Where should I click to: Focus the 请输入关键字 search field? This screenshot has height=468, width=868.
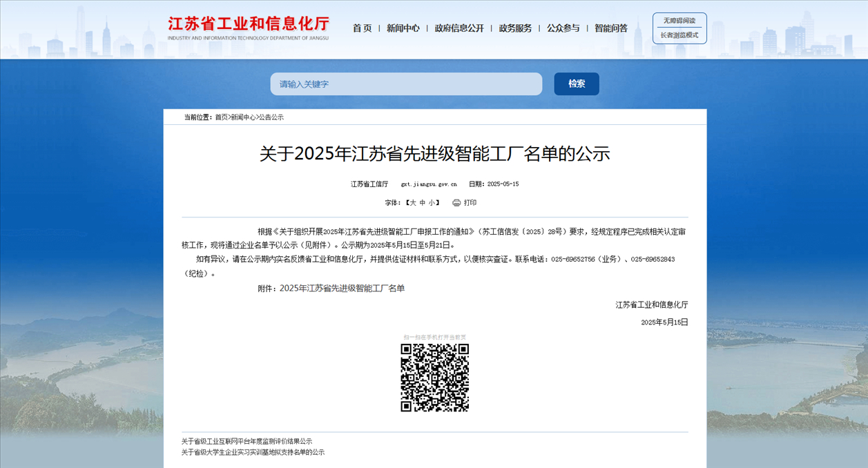[406, 84]
